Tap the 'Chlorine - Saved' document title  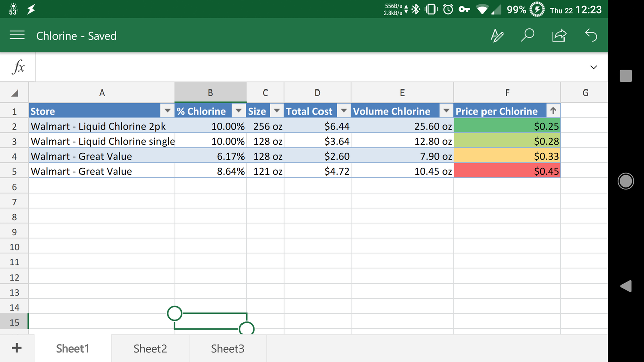76,36
